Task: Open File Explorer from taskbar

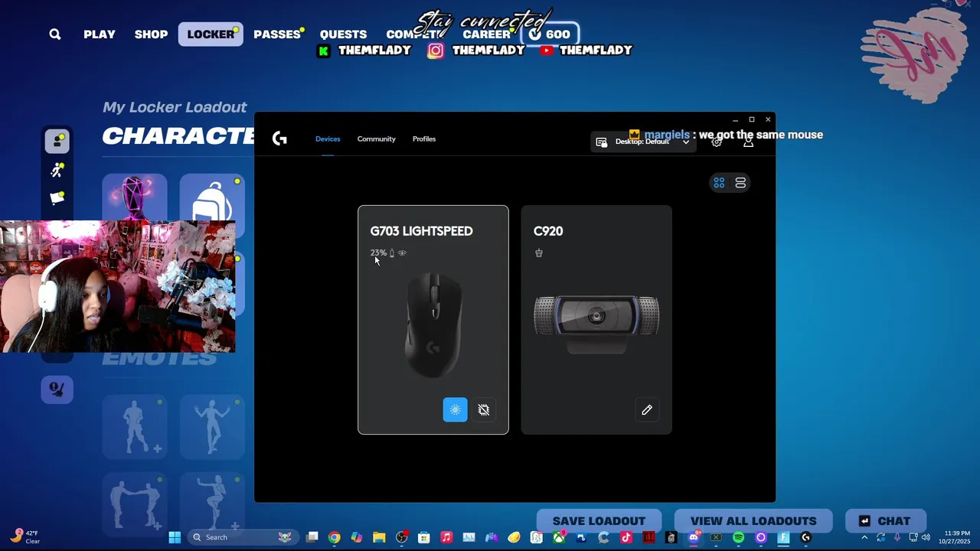Action: (x=379, y=537)
